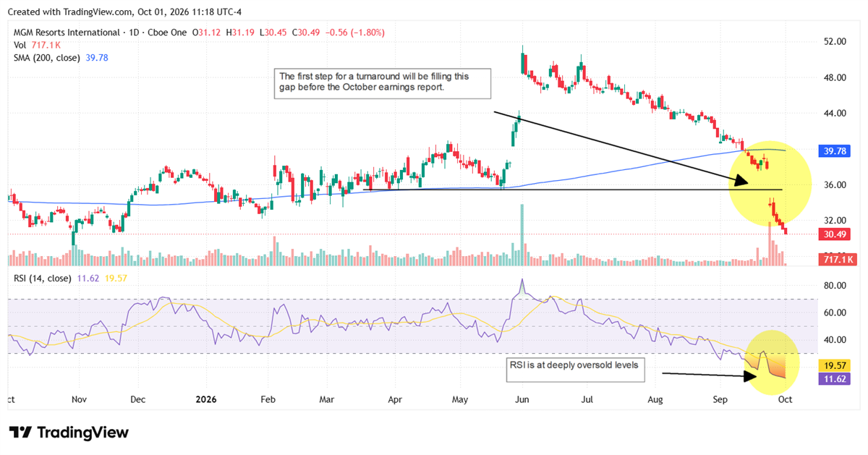Click the 'O31.12' open value in header

[x=208, y=33]
